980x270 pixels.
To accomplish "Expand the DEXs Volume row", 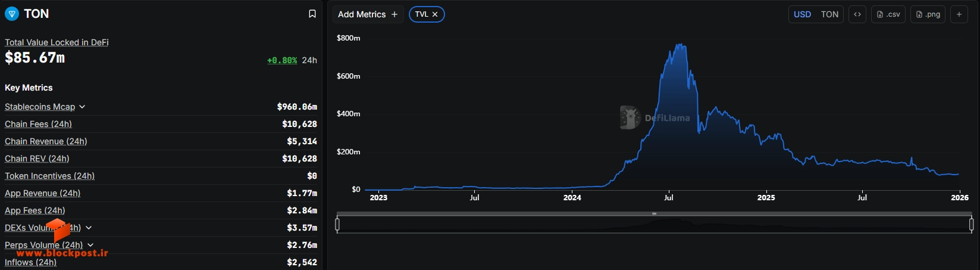I will pos(89,228).
